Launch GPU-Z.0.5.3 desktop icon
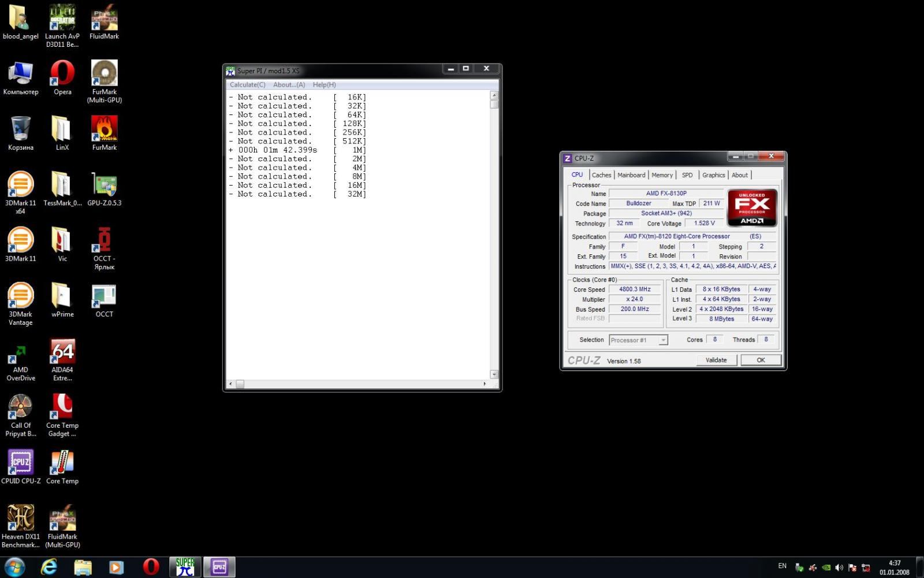This screenshot has width=924, height=578. [105, 189]
